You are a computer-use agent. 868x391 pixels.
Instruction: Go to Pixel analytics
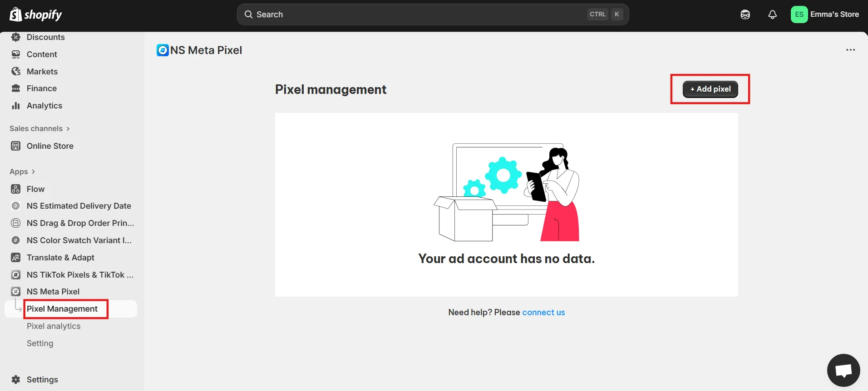click(54, 326)
